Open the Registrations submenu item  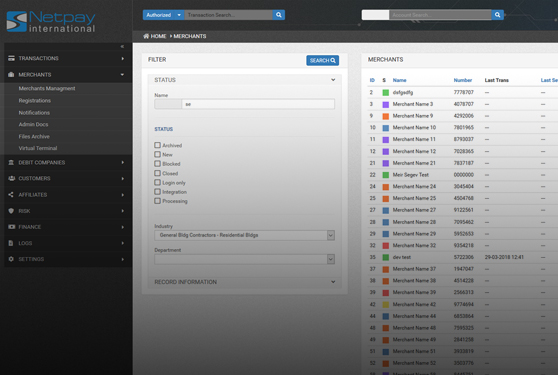[35, 101]
